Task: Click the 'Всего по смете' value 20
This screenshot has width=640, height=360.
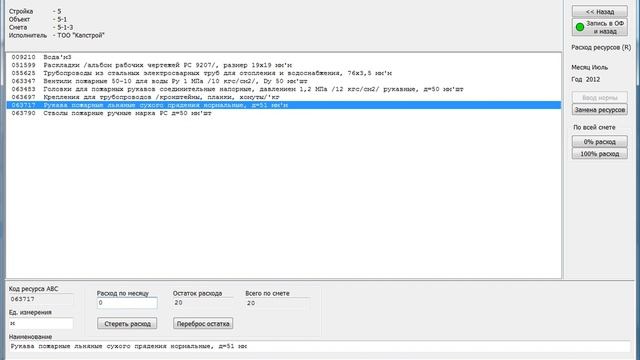Action: click(278, 303)
